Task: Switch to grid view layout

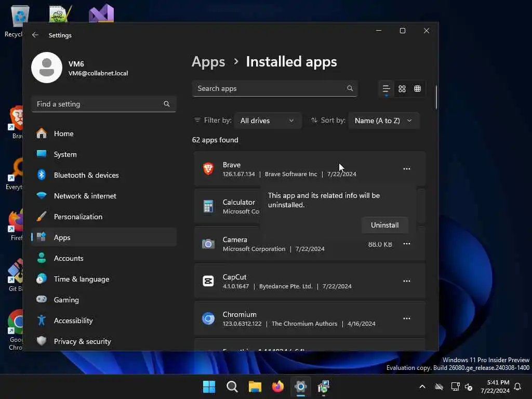Action: 402,88
